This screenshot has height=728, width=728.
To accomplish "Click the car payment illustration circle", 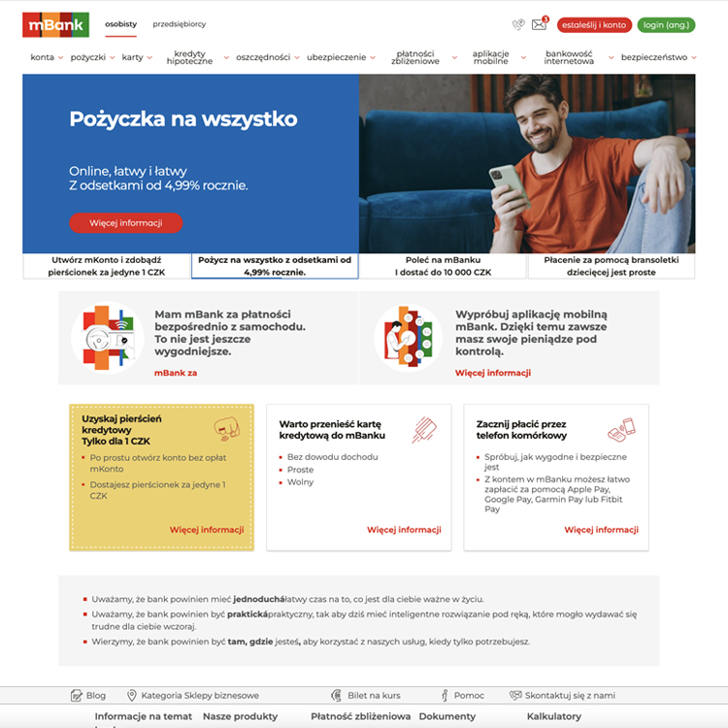I will point(108,338).
